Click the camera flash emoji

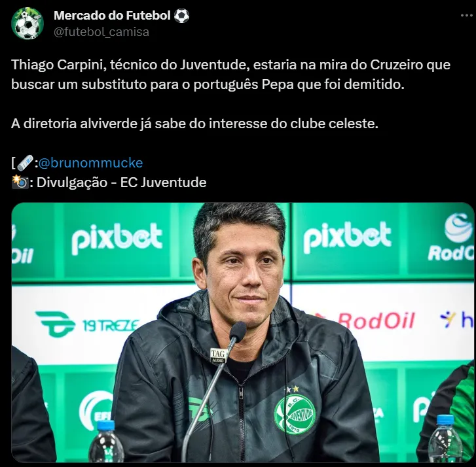pyautogui.click(x=20, y=182)
